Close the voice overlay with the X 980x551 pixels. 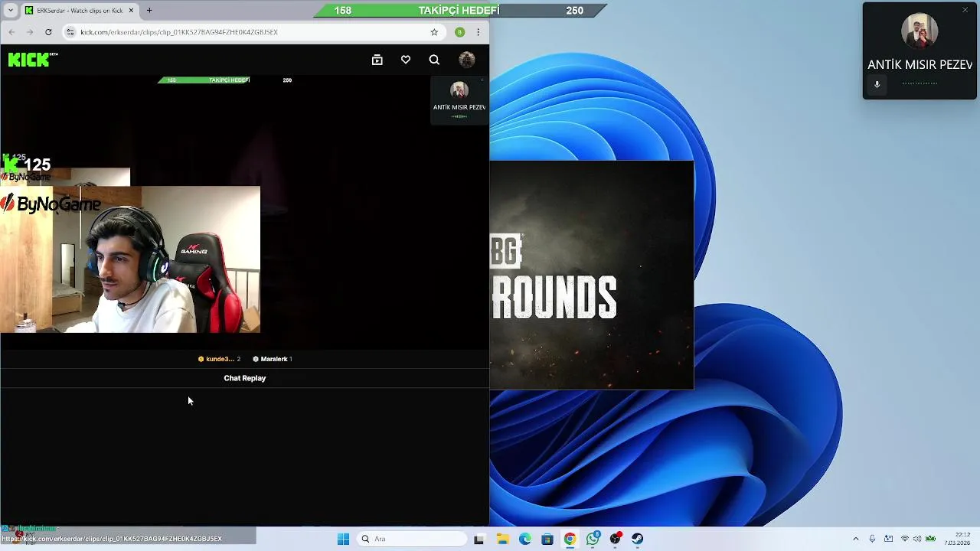(x=965, y=10)
